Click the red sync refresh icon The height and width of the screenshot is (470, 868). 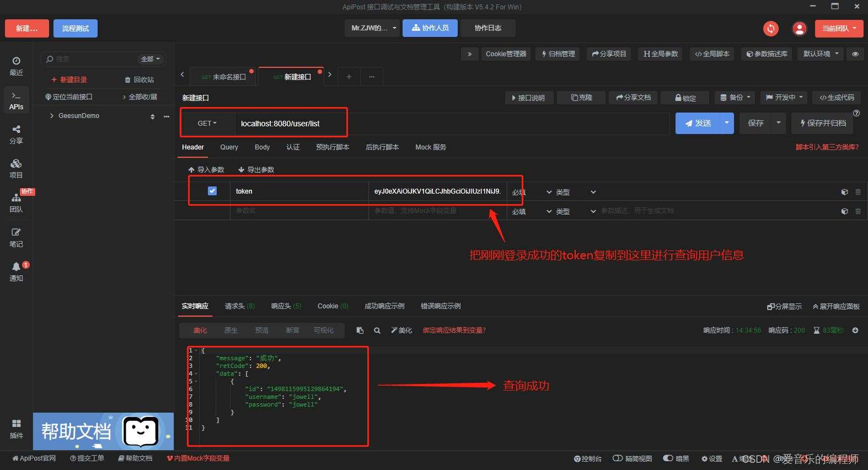tap(770, 29)
